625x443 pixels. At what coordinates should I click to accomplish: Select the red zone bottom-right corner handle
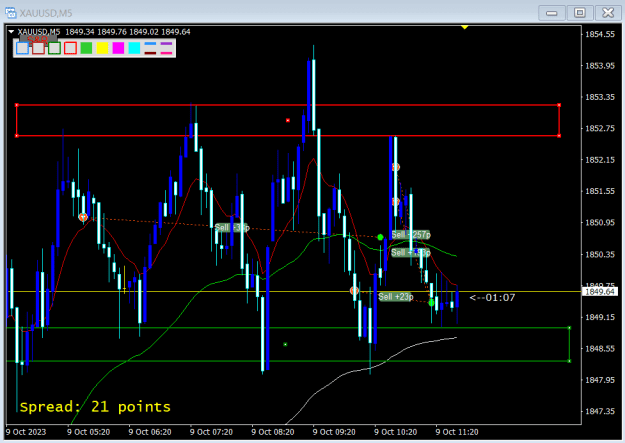tap(559, 136)
